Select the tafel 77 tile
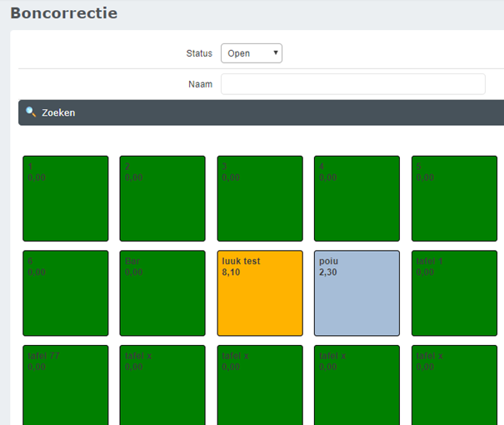 pos(66,385)
